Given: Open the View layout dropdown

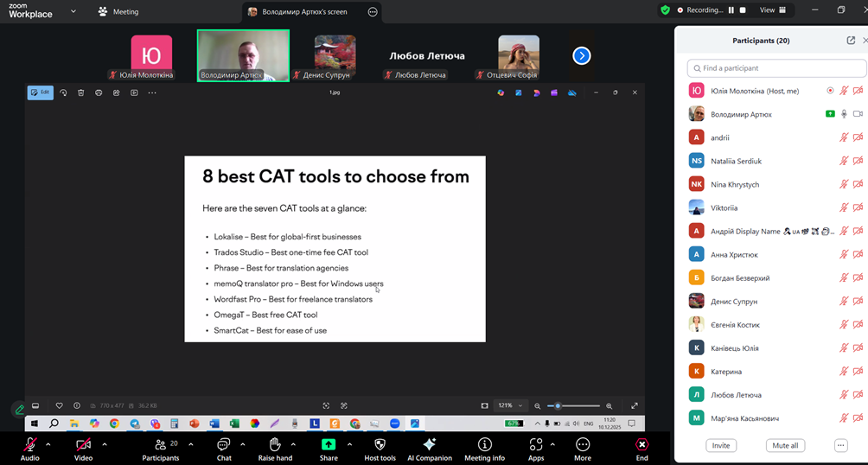Looking at the screenshot, I should click(772, 10).
